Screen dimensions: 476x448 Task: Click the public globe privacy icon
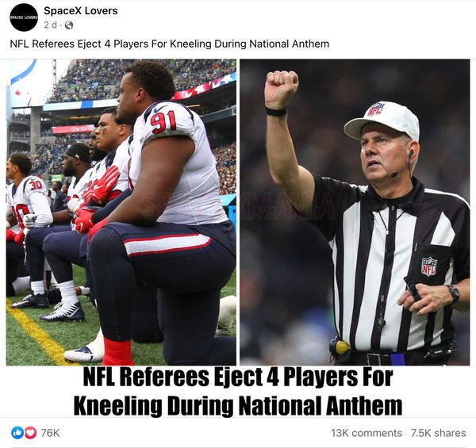point(69,25)
